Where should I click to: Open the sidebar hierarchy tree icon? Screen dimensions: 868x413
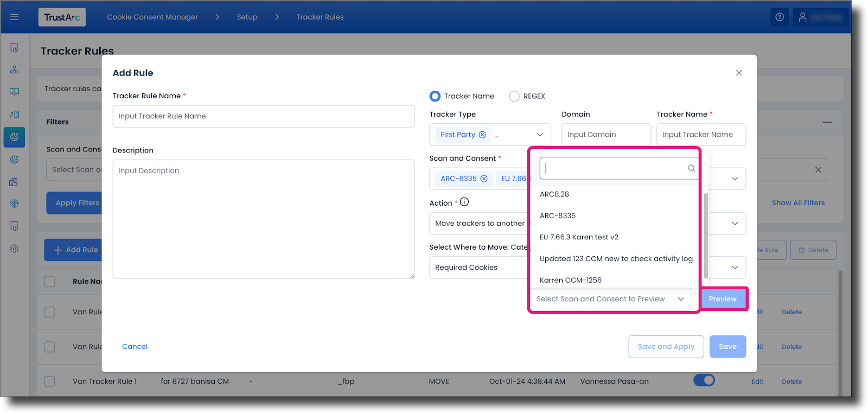pyautogui.click(x=14, y=69)
